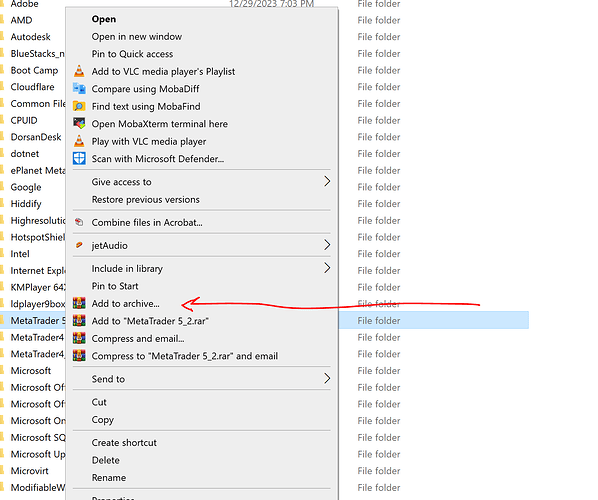This screenshot has height=500, width=598.
Task: Select the Autodesk folder
Action: pos(31,37)
